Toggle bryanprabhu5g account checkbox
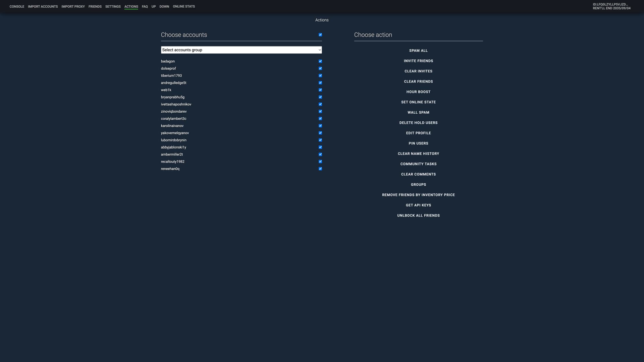Viewport: 644px width, 362px height. pyautogui.click(x=320, y=97)
